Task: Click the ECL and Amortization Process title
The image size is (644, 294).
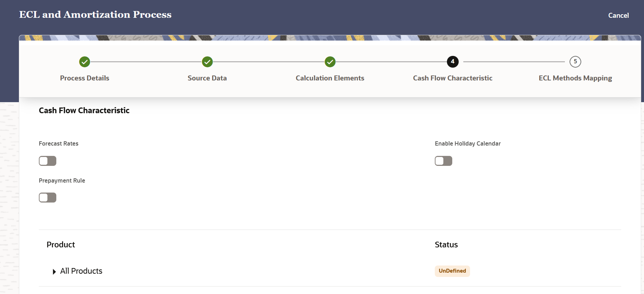Action: 95,15
